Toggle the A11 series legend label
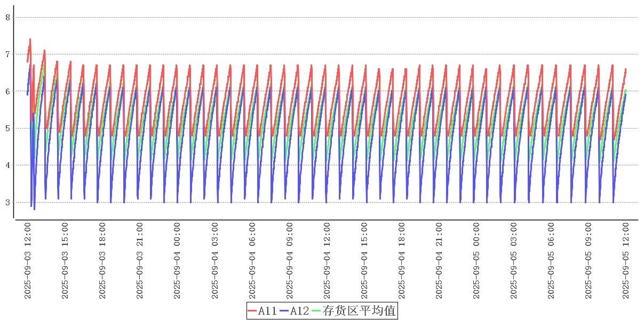Screen dimensions: 644x320 click(x=267, y=311)
